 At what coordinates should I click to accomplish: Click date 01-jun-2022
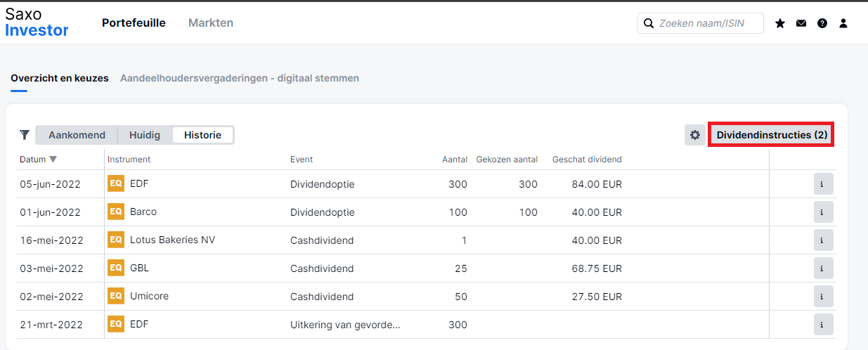coord(50,212)
